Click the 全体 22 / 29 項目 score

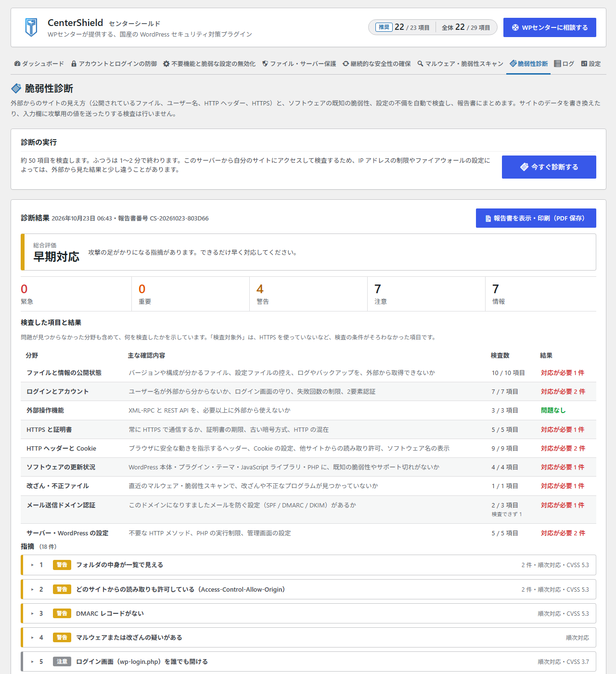pos(466,27)
